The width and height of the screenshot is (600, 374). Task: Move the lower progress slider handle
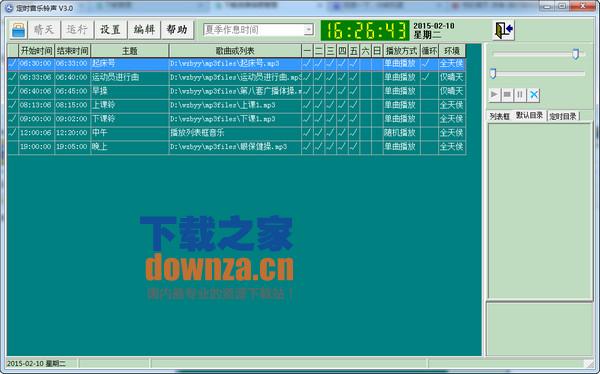493,73
